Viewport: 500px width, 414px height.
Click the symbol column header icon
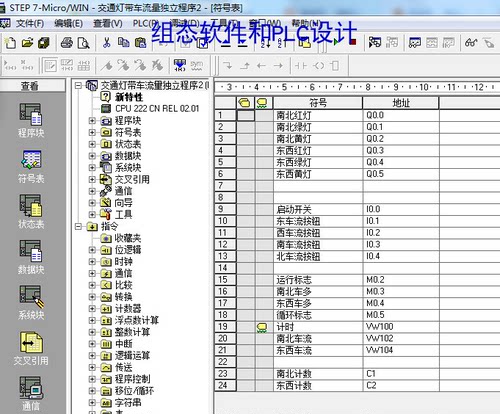(x=245, y=103)
